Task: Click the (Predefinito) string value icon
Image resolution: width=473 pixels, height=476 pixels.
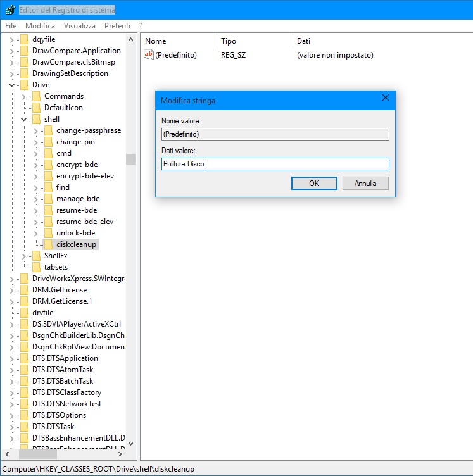Action: (149, 55)
